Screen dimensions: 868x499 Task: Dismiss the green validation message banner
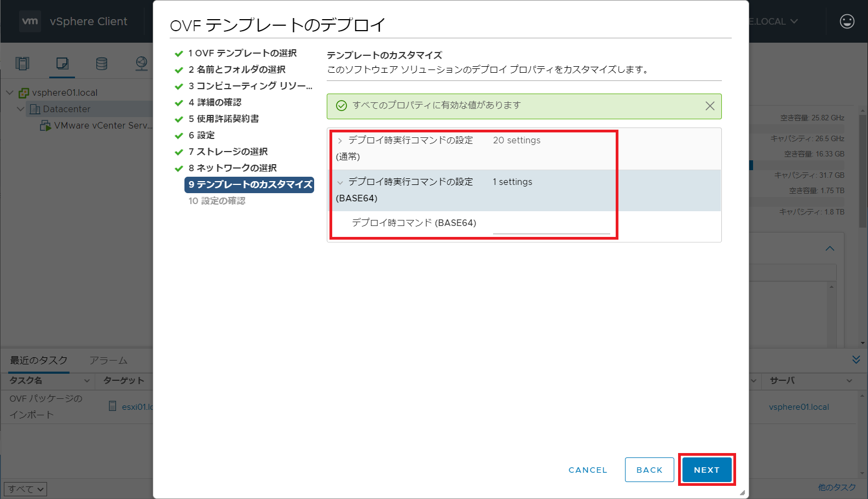pos(710,106)
